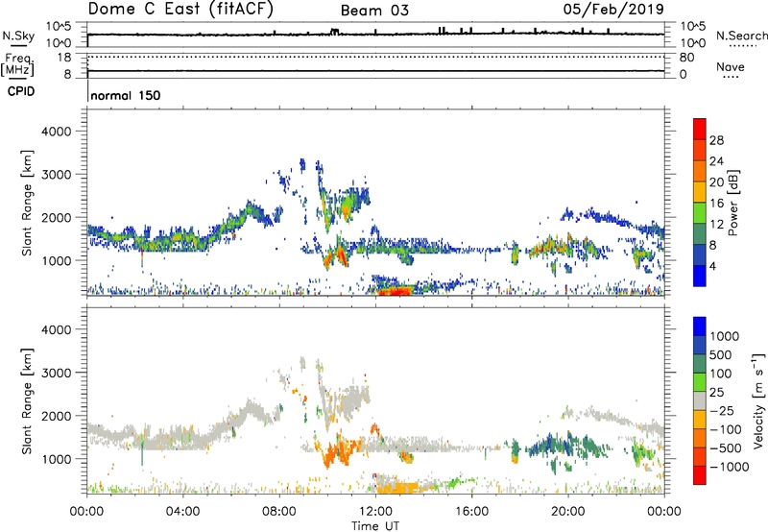The width and height of the screenshot is (768, 532).
Task: Click the '04:00' time axis tick label
Action: click(182, 512)
